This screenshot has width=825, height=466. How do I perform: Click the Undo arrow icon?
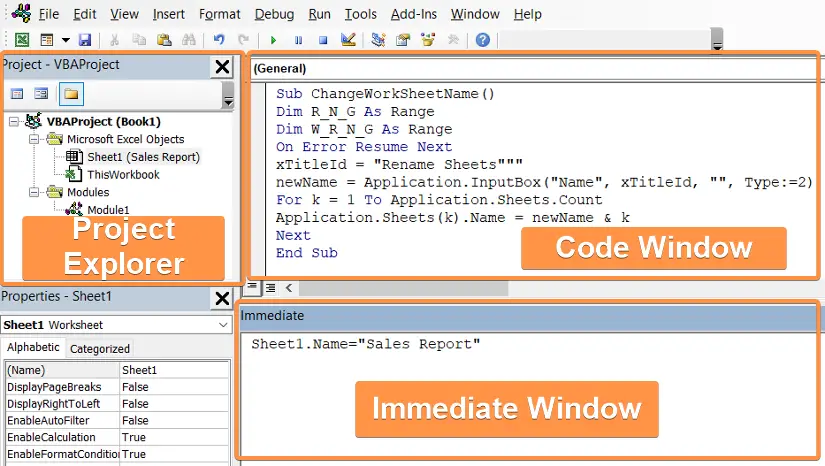click(x=219, y=39)
